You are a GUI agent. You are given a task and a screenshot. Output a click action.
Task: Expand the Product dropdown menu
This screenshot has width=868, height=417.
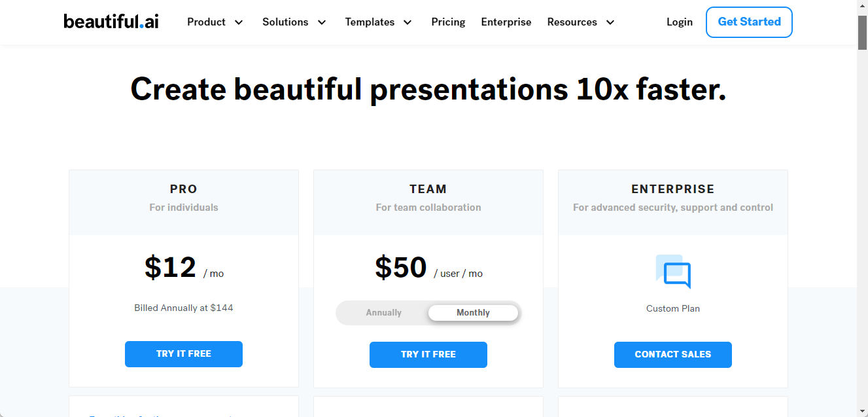pos(215,22)
